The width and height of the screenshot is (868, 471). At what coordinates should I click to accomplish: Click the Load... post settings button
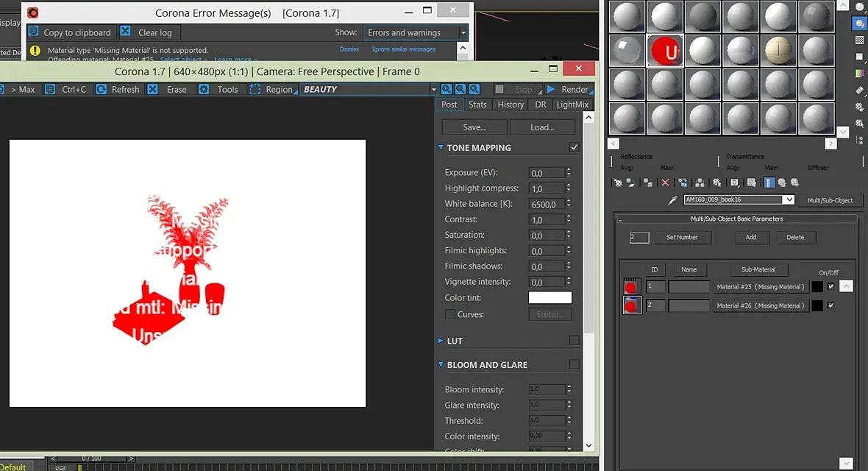(542, 127)
